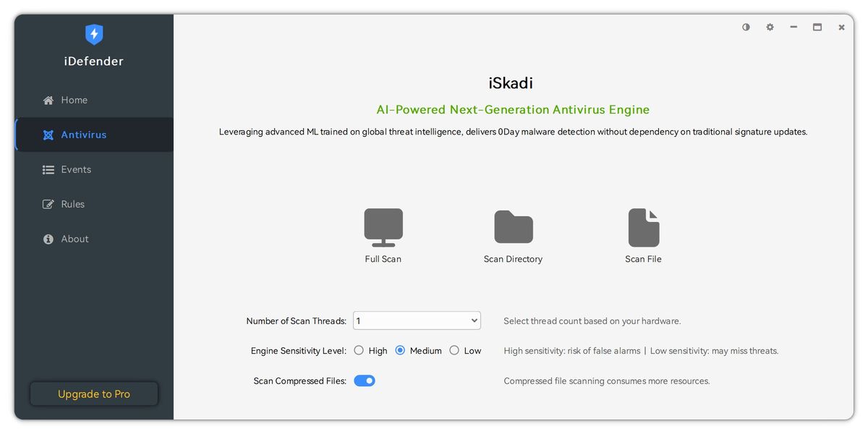Click the Scan File document icon
Viewport: 868px width, 434px height.
click(644, 227)
